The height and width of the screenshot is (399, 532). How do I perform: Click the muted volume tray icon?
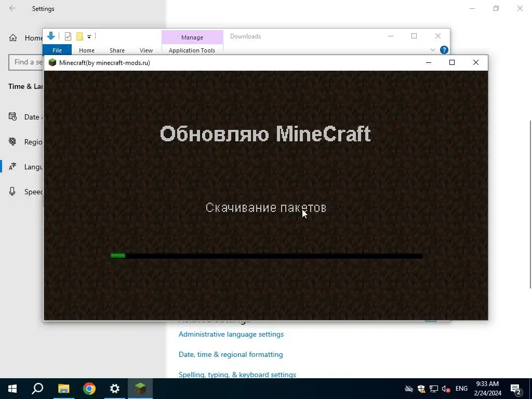tap(446, 389)
